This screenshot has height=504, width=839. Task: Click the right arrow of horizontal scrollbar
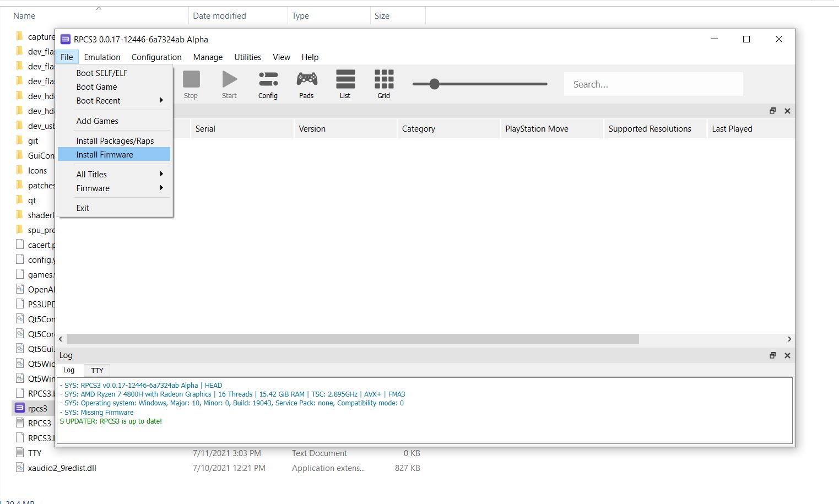[x=789, y=339]
